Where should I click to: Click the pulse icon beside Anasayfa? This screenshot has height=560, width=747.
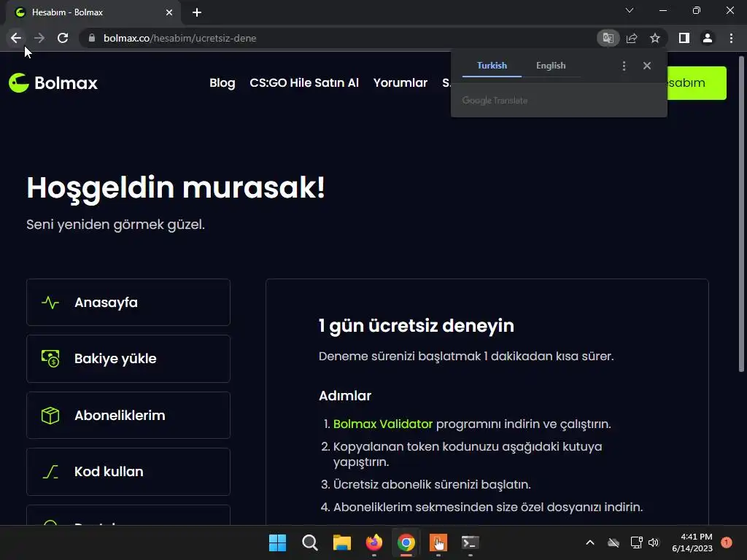[50, 303]
